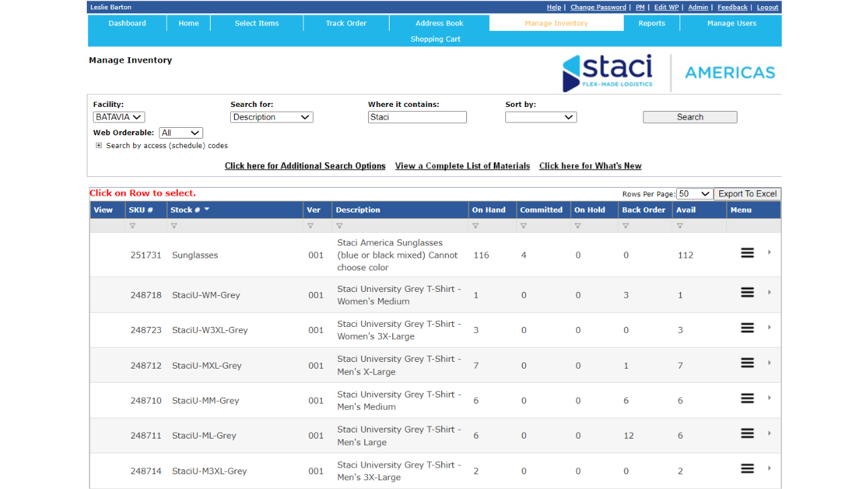Expand arrow beside StaciU-MM-Grey row menu
868x489 pixels.
769,398
